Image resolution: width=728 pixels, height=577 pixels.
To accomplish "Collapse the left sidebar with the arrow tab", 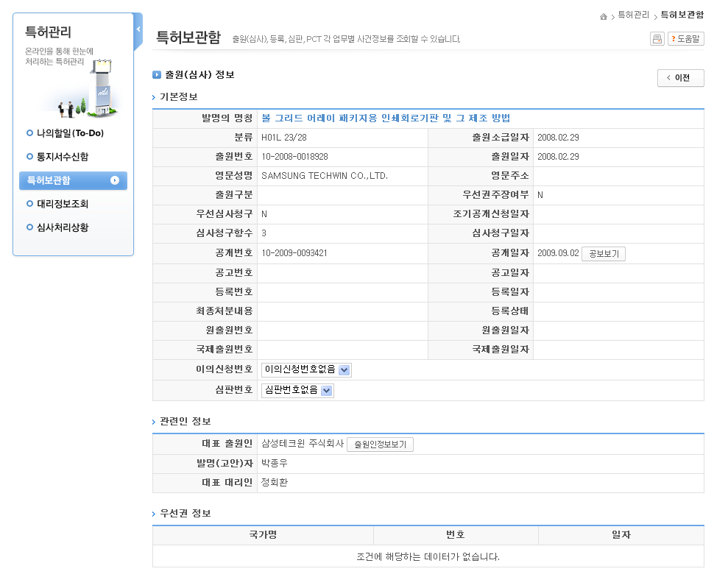I will click(138, 29).
